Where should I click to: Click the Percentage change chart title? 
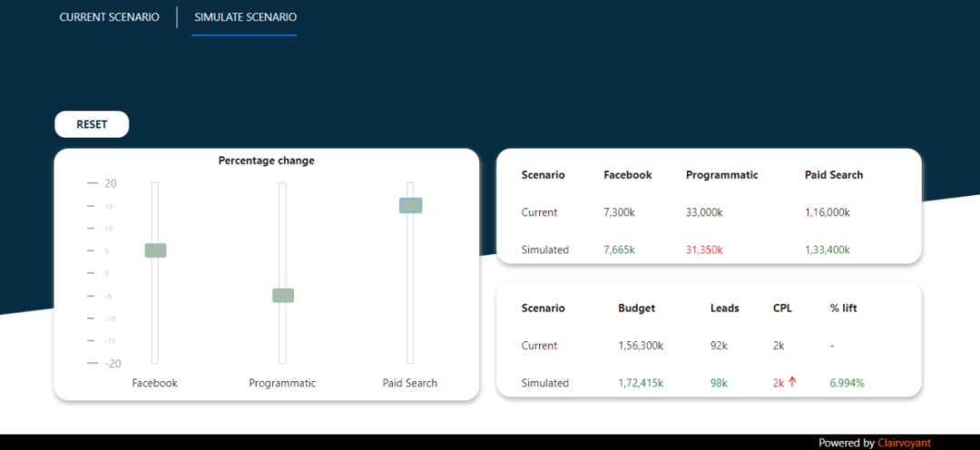point(266,161)
